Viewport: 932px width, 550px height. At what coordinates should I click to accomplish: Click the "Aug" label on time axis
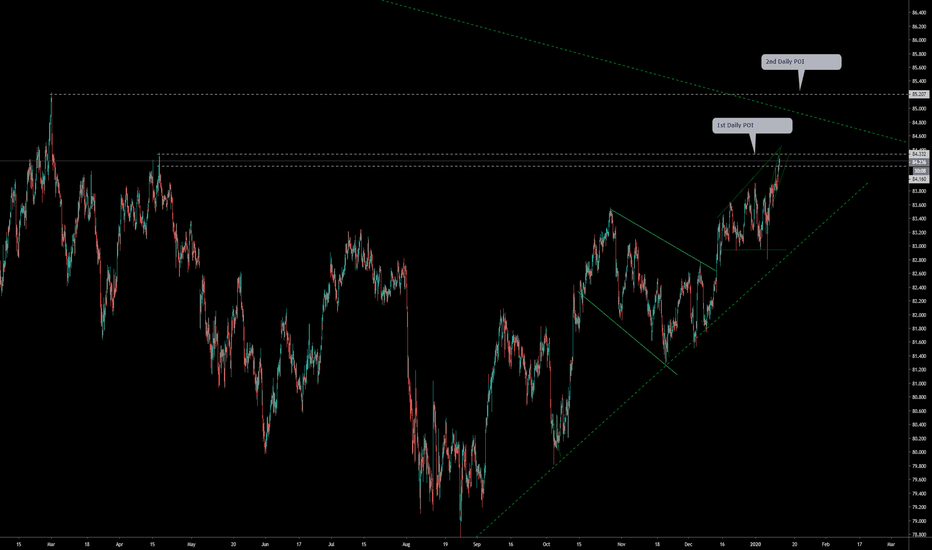tap(405, 543)
